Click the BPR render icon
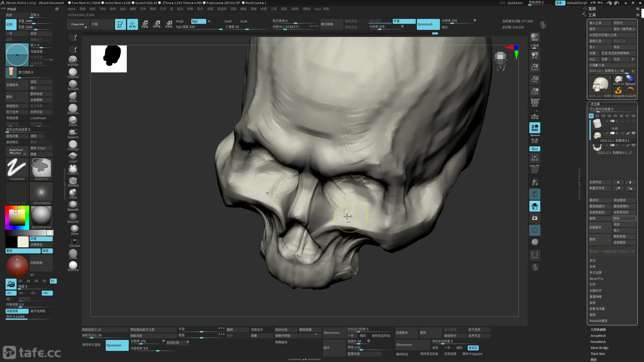The width and height of the screenshot is (644, 362). pyautogui.click(x=535, y=37)
